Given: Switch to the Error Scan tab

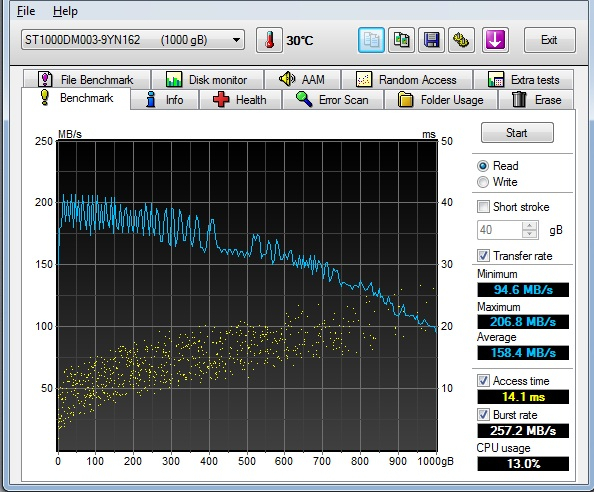Looking at the screenshot, I should [x=333, y=100].
